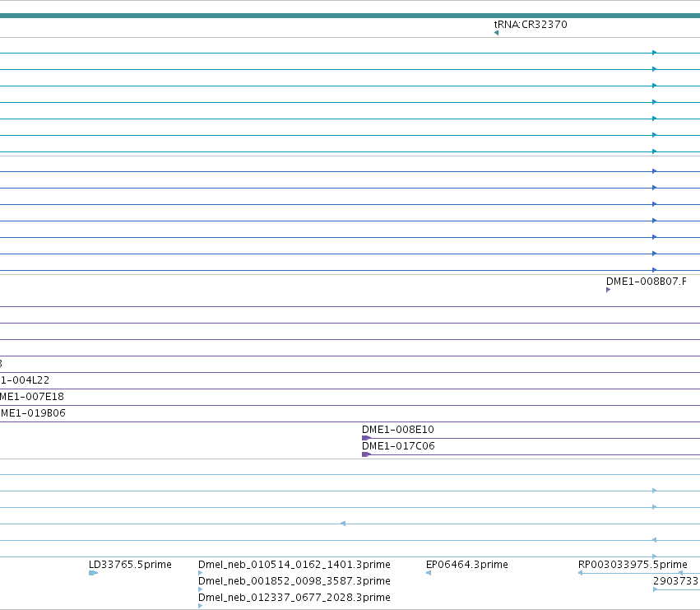Click Dmel_neb_001852_0098_3587.3prime label
The image size is (700, 610).
(x=294, y=581)
